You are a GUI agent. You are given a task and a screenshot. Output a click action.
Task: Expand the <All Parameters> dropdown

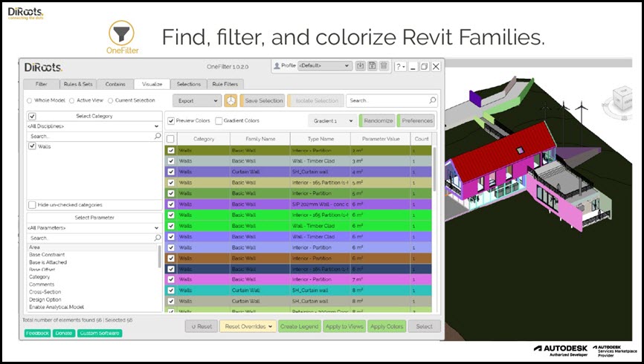[94, 228]
